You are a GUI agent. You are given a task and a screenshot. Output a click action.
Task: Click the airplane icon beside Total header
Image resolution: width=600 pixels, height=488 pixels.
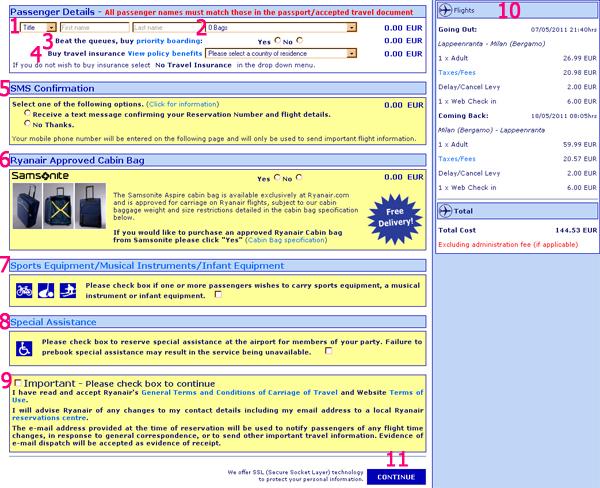coord(445,211)
